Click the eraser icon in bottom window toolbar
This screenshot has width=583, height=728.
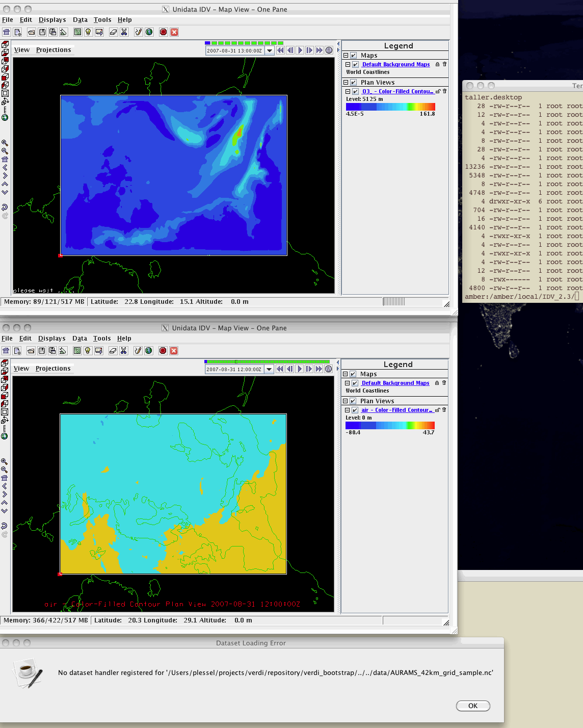[x=113, y=351]
